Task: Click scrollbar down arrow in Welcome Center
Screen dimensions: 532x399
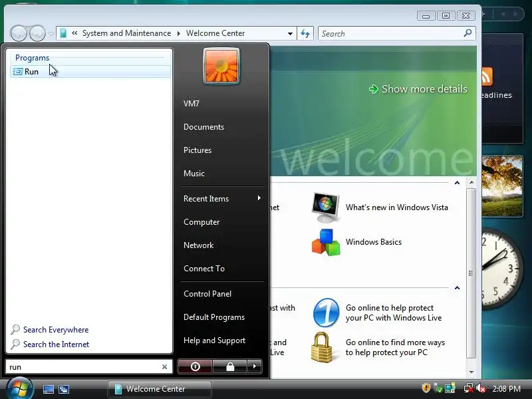Action: click(471, 372)
